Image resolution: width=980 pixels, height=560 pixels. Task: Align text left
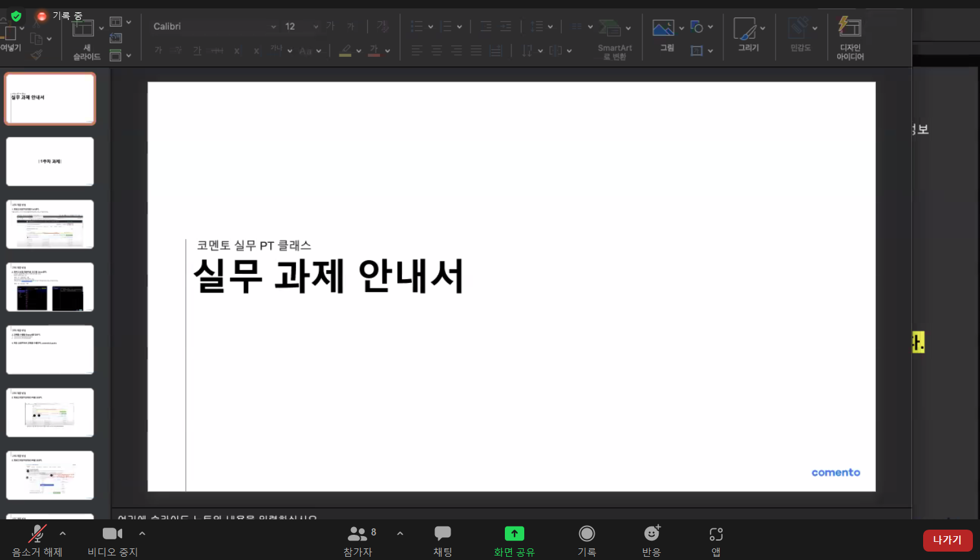click(417, 50)
